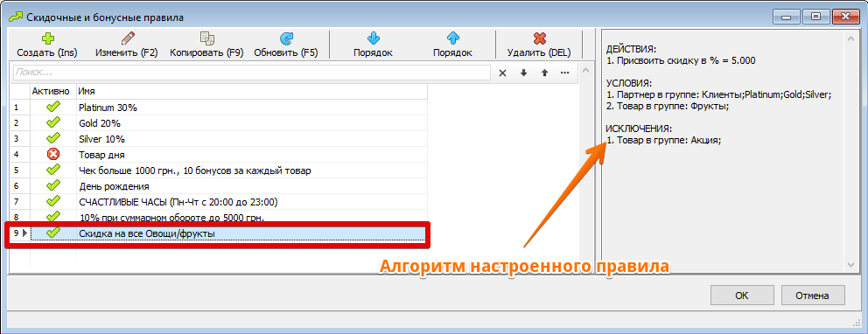Image resolution: width=868 pixels, height=334 pixels.
Task: Click the Refresh (F5) icon
Action: pyautogui.click(x=286, y=38)
